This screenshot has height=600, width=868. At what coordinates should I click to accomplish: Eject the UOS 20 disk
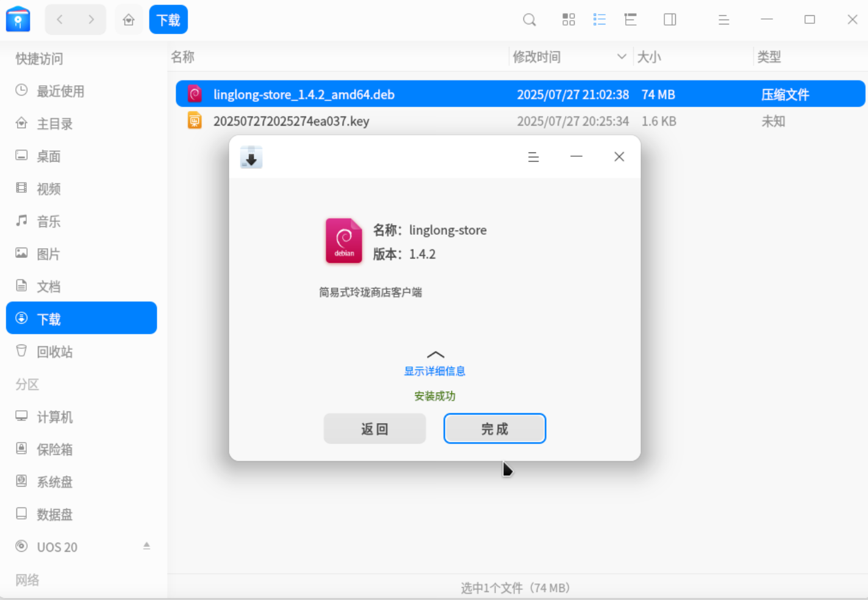146,546
